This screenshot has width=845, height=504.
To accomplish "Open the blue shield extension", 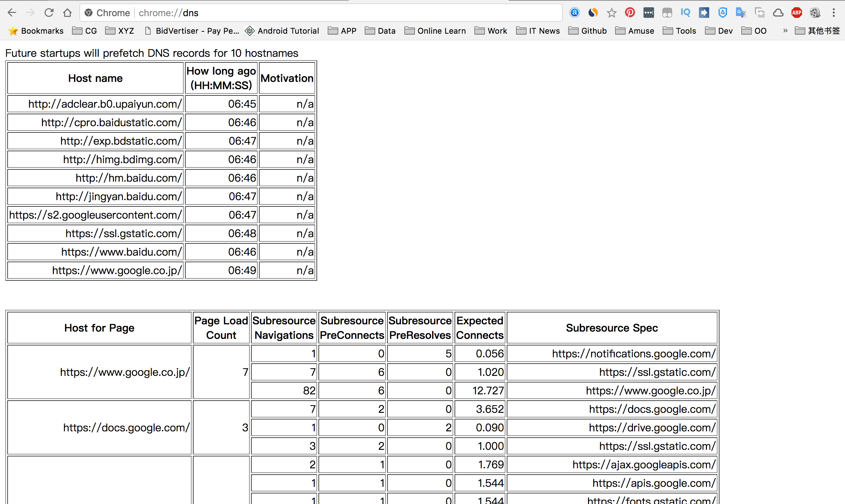I will (722, 13).
